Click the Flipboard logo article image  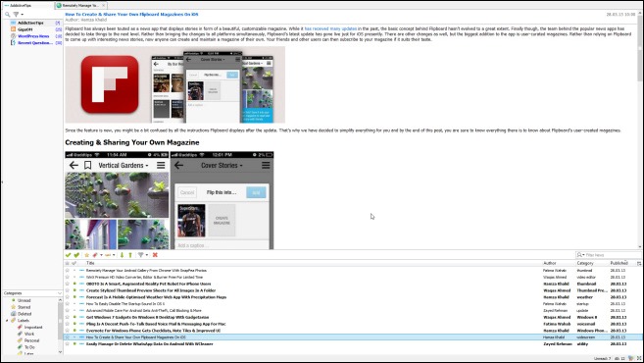click(174, 84)
